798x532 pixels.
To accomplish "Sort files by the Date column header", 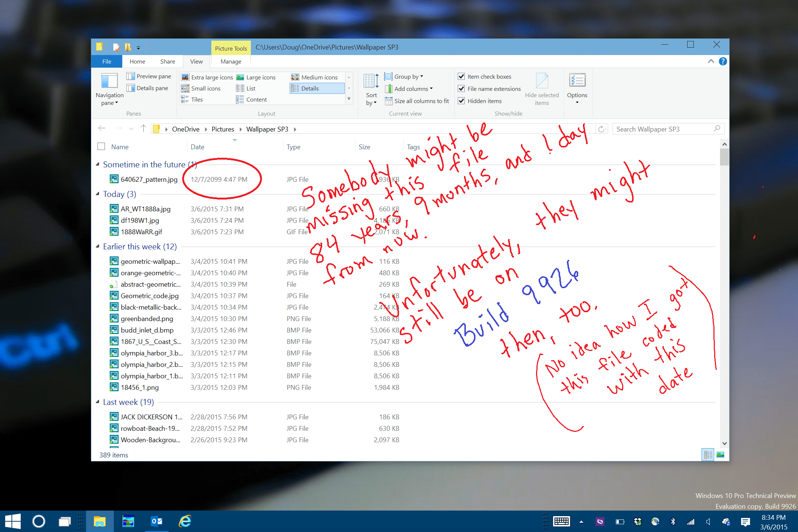I will coord(235,147).
